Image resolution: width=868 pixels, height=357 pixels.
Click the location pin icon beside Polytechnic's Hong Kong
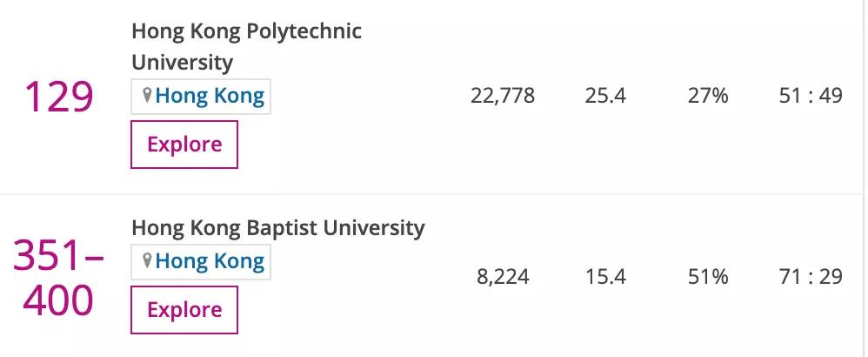tap(146, 96)
